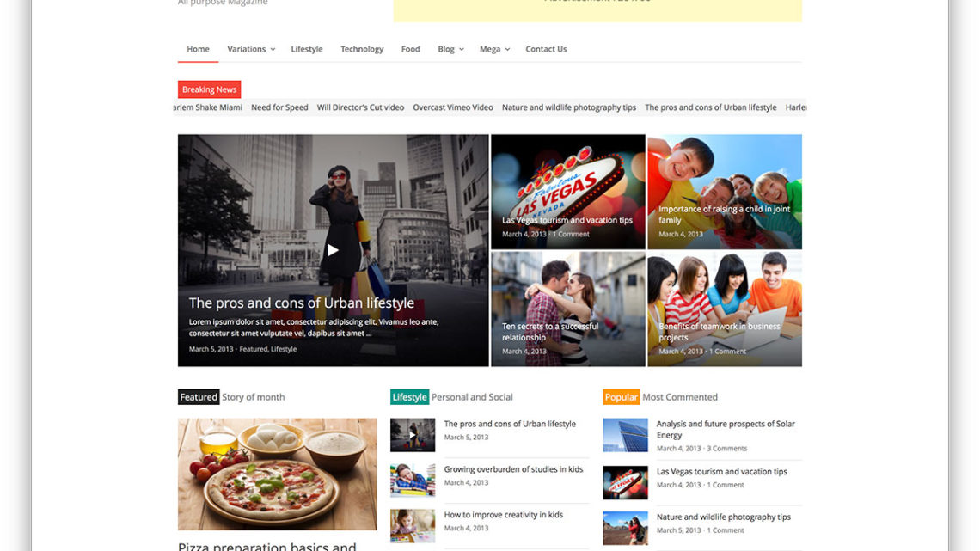This screenshot has width=980, height=551.
Task: Open the Home menu item
Action: (x=198, y=49)
